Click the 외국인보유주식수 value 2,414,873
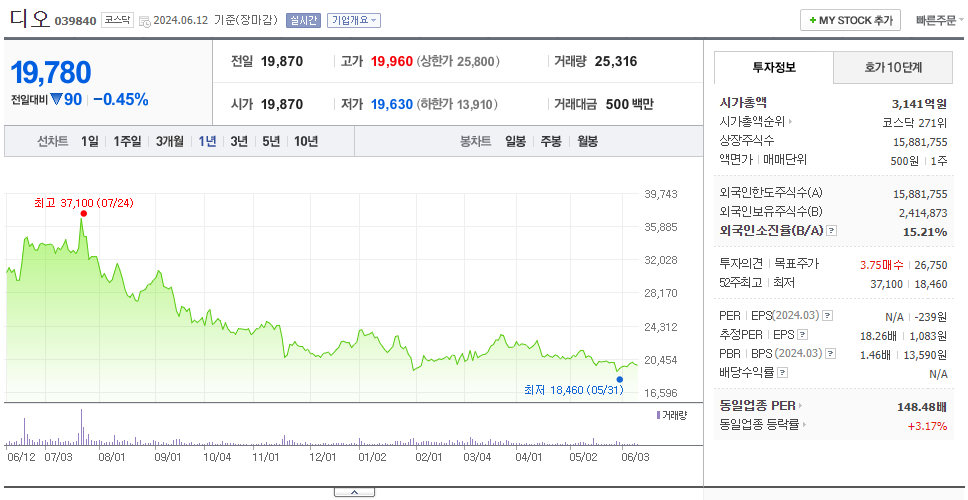The image size is (968, 500). click(923, 213)
